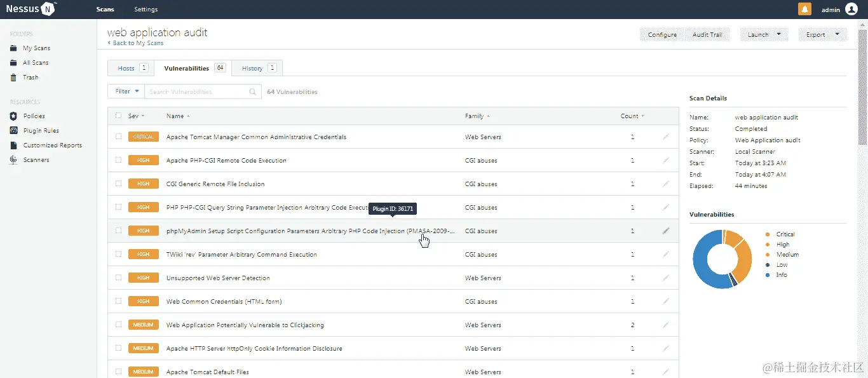Open the Filter dropdown

[x=126, y=91]
